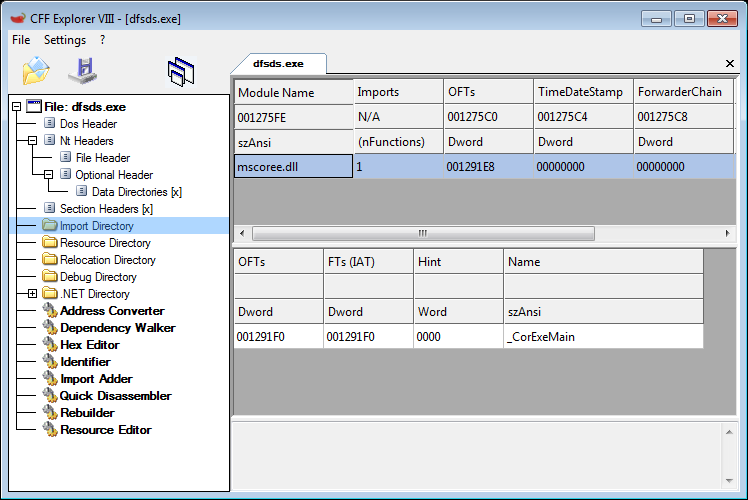Click the Nt Headers page icon

[x=50, y=140]
